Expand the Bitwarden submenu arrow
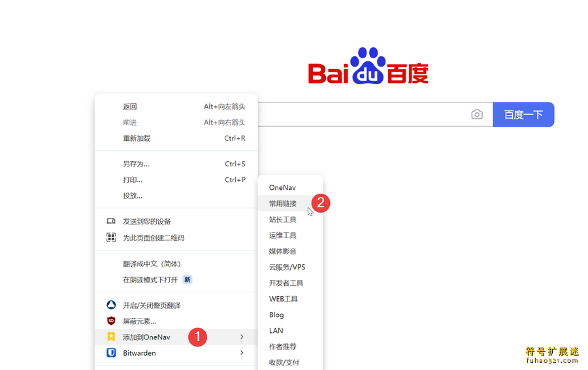 pos(242,353)
